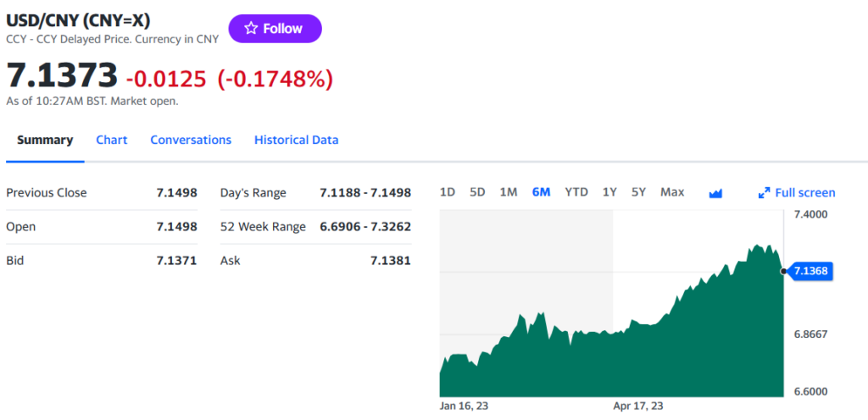Screen dimensions: 868x420
Task: Follow the USD/CNY currency pair
Action: click(275, 29)
